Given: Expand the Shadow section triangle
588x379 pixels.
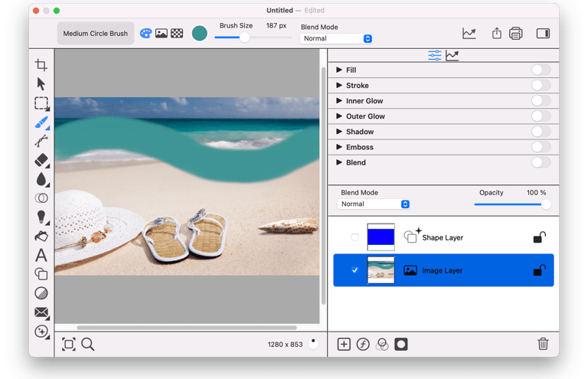Looking at the screenshot, I should click(339, 131).
